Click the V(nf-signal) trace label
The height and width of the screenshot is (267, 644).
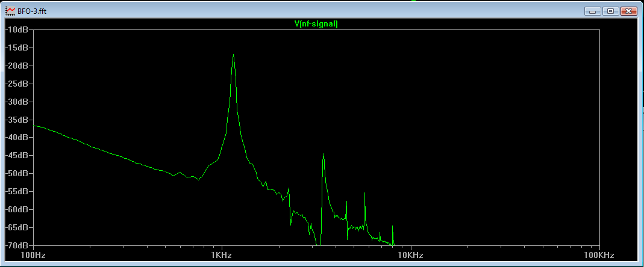coord(316,24)
